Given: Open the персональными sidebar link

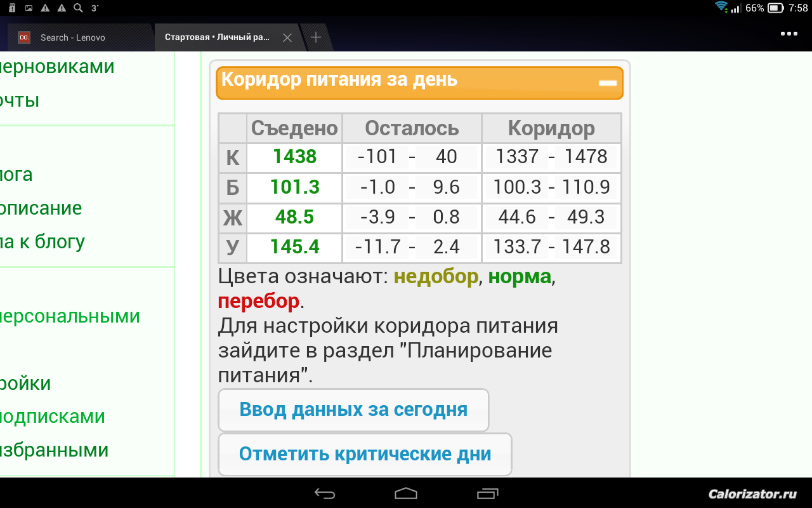Looking at the screenshot, I should [x=70, y=316].
